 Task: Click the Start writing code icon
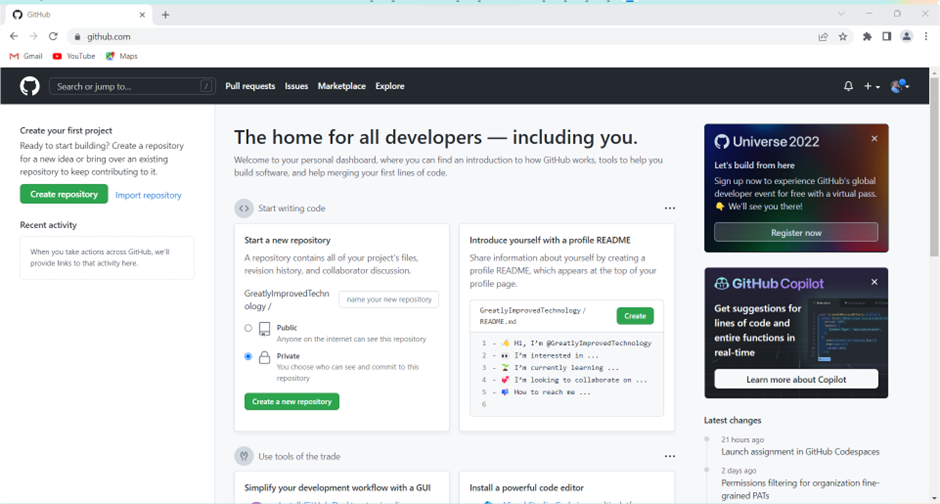tap(243, 209)
